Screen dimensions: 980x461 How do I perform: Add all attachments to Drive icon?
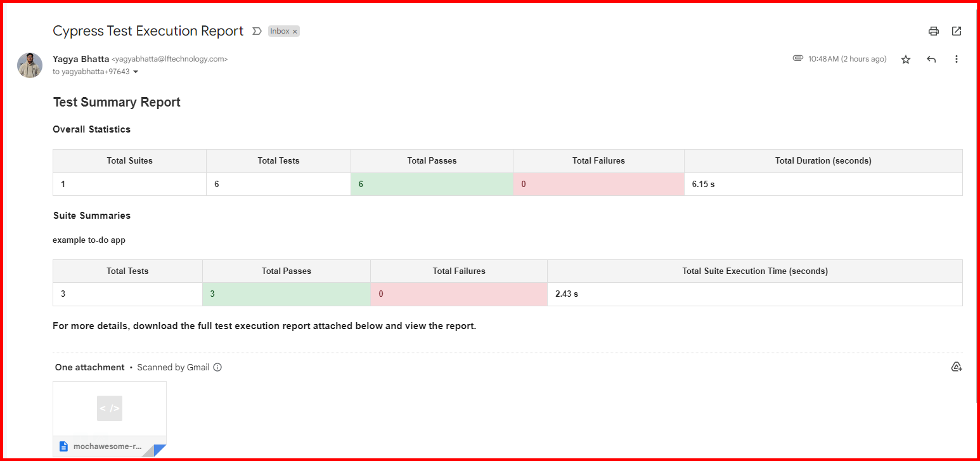(x=957, y=367)
